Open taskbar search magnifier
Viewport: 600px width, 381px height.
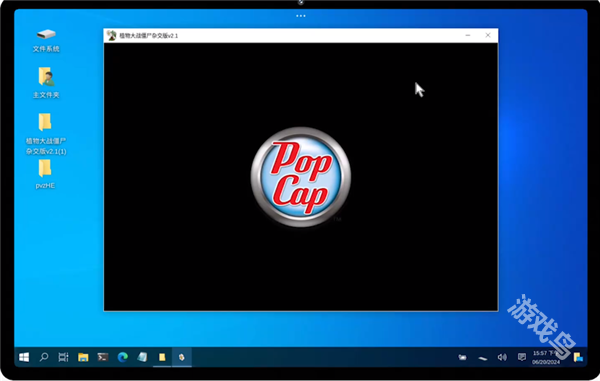coord(44,357)
